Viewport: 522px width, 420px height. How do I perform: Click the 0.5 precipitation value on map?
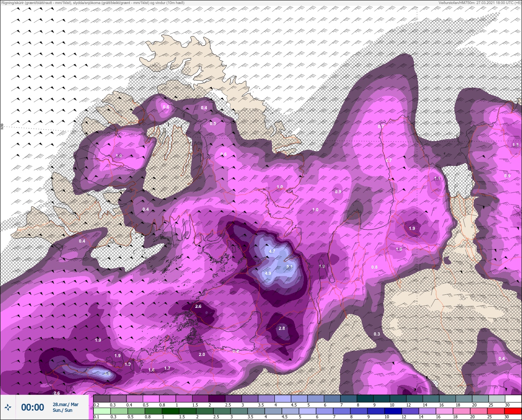coord(213,124)
